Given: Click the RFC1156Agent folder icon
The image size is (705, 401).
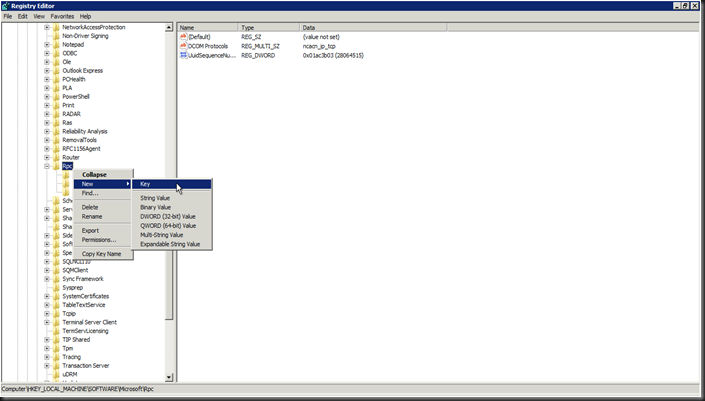Looking at the screenshot, I should coord(56,148).
